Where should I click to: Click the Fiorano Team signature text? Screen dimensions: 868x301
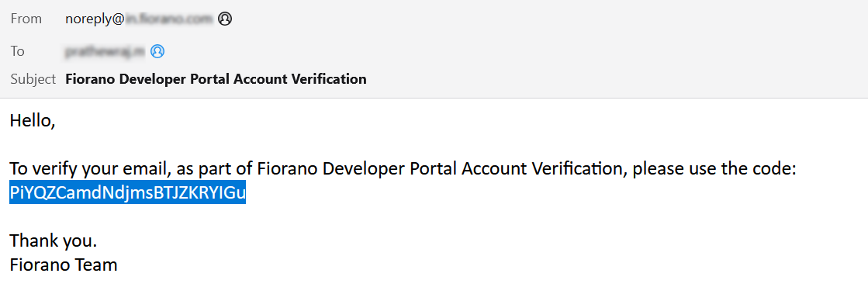pos(64,265)
